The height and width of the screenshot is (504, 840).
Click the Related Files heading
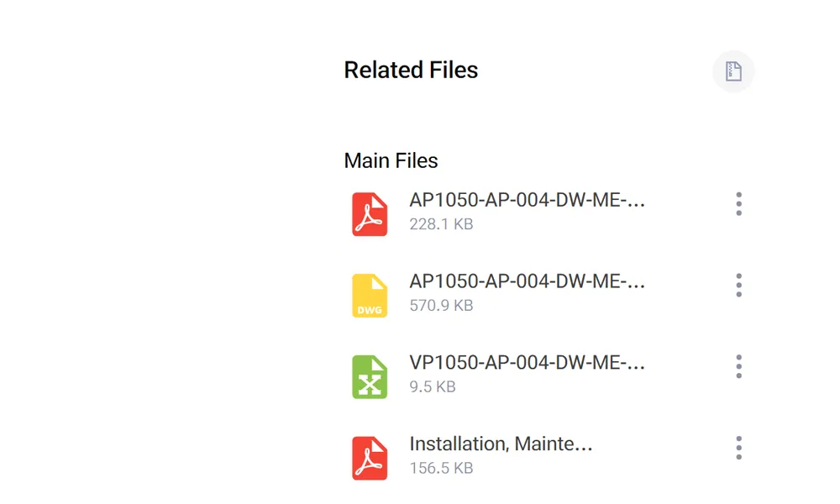[x=411, y=71]
